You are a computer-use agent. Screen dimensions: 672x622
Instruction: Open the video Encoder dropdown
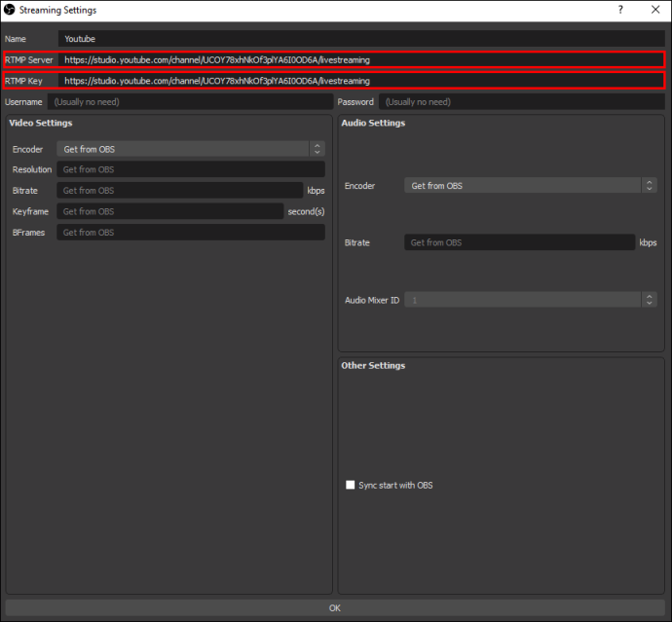[191, 149]
